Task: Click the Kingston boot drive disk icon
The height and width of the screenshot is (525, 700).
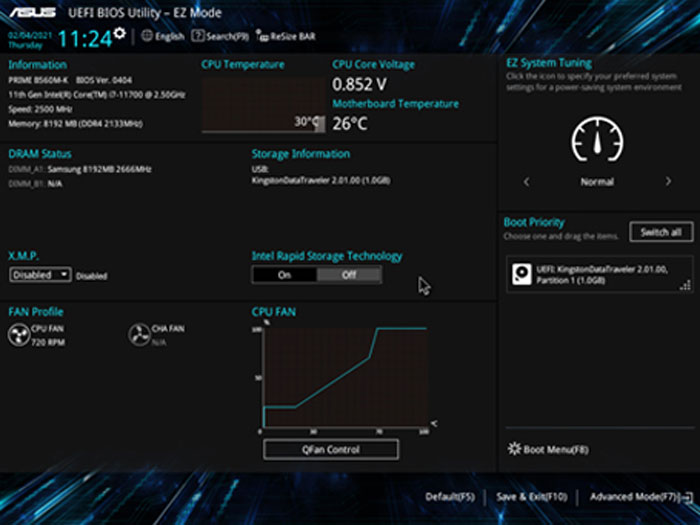Action: [521, 274]
